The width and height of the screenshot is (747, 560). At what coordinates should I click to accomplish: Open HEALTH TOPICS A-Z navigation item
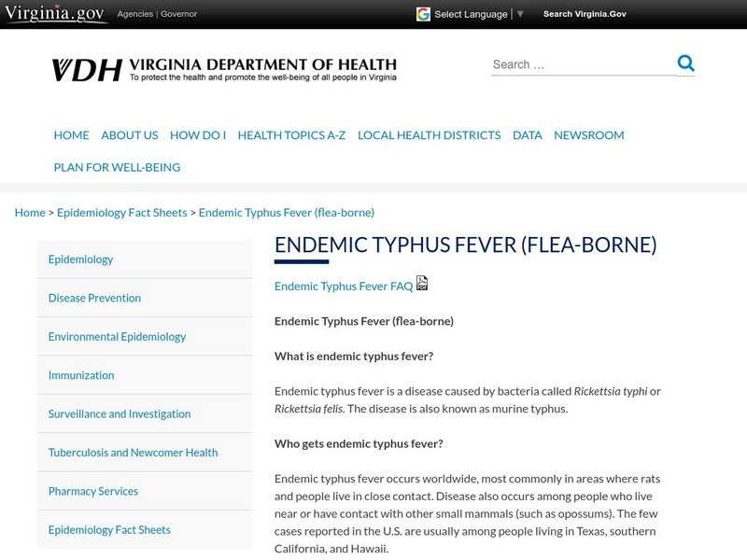tap(291, 134)
